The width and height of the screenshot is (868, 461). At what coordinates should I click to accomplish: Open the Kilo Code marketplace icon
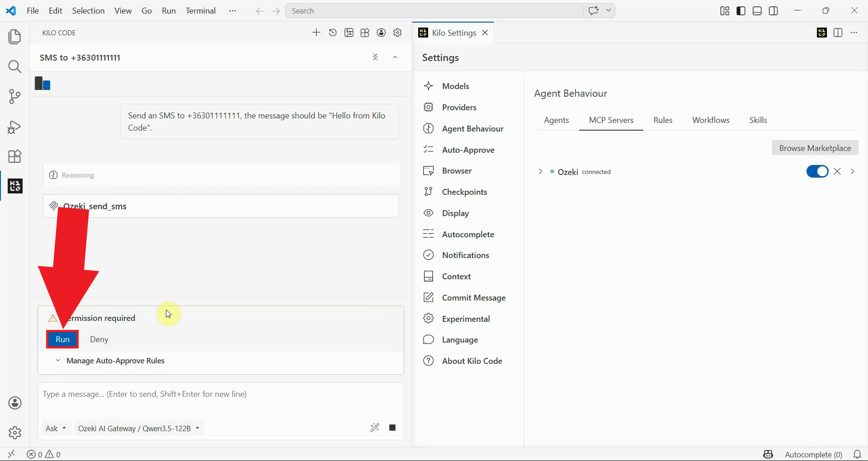(365, 33)
